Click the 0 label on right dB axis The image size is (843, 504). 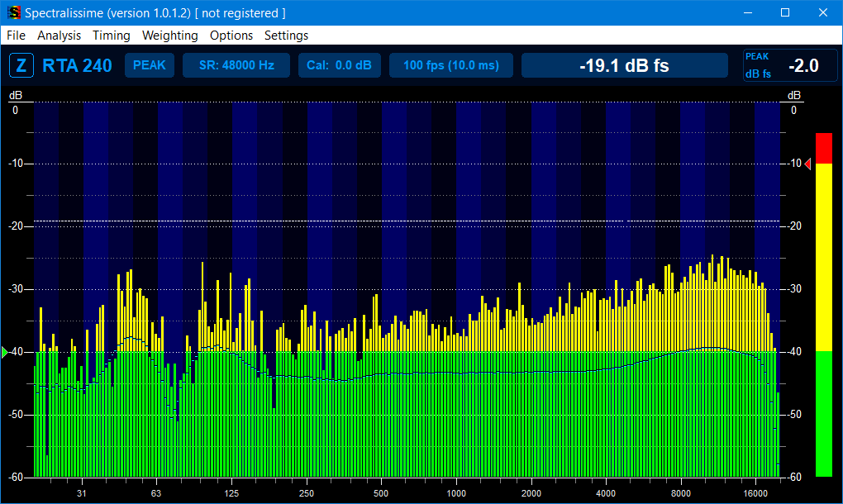tap(794, 110)
